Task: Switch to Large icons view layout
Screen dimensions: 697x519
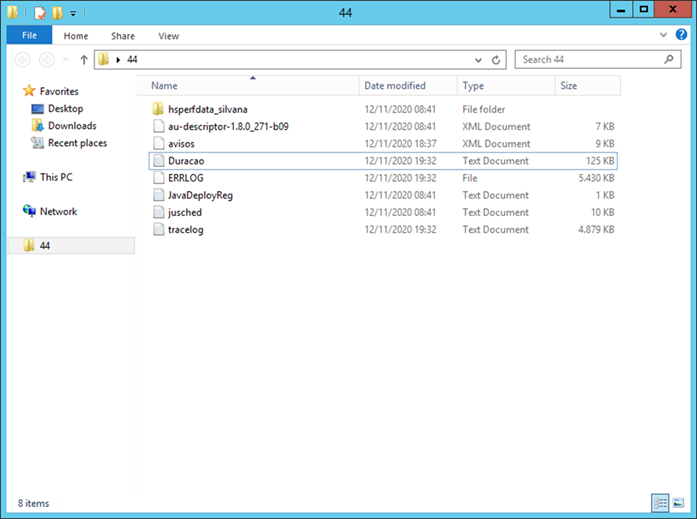Action: [x=677, y=501]
